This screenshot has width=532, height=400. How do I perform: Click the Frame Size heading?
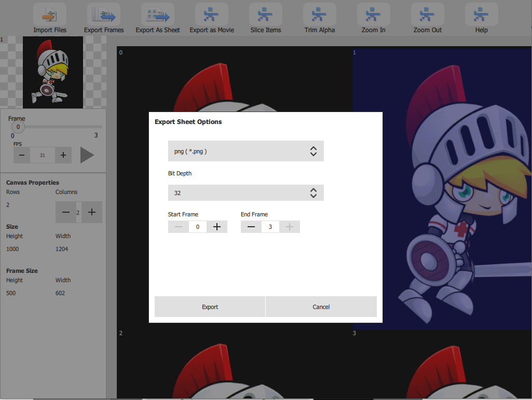pyautogui.click(x=22, y=271)
